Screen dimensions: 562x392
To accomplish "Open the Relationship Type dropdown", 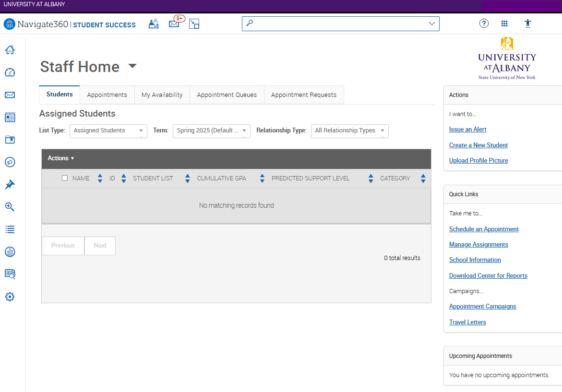I will coord(349,131).
